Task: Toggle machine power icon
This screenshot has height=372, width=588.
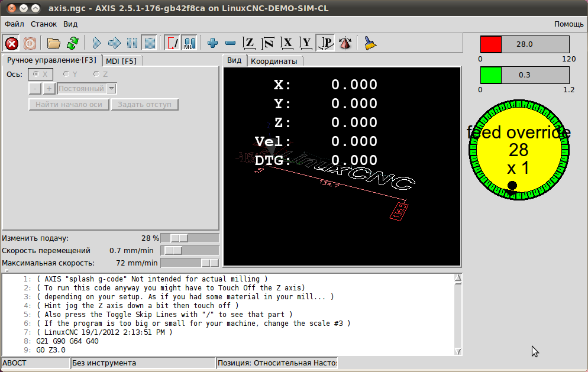Action: point(30,44)
